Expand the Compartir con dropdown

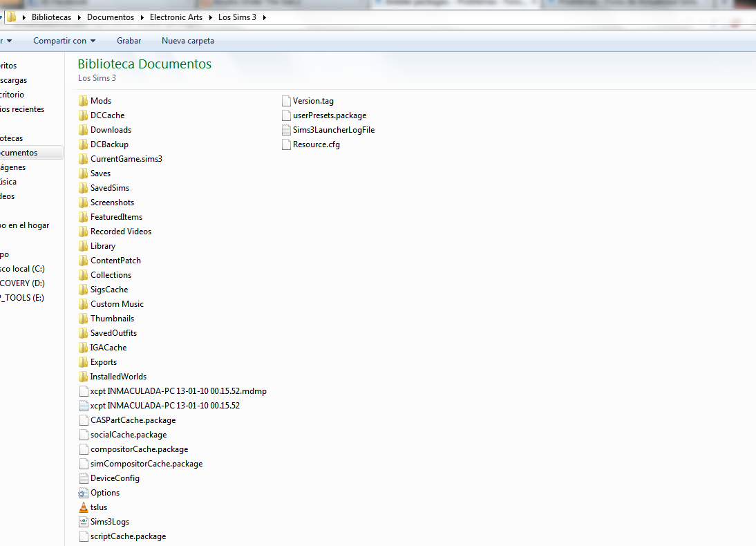(x=64, y=41)
